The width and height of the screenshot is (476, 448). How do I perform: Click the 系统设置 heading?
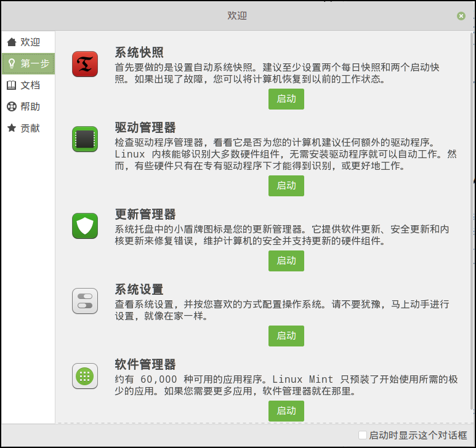(139, 289)
